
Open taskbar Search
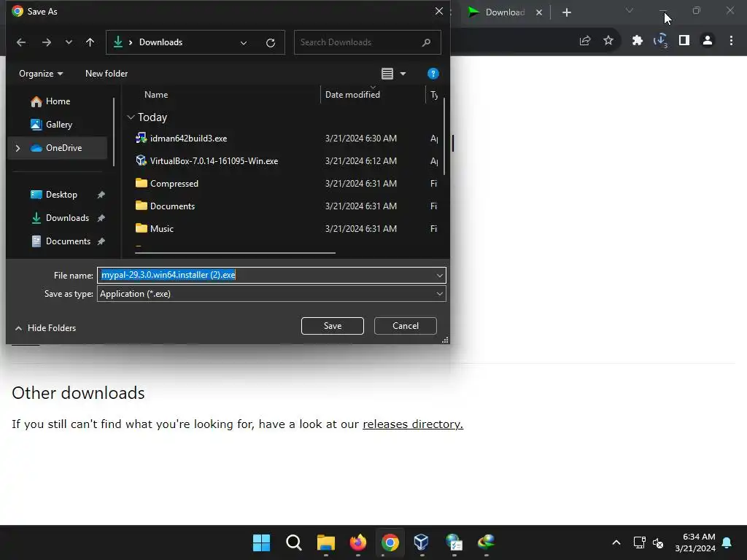(293, 542)
